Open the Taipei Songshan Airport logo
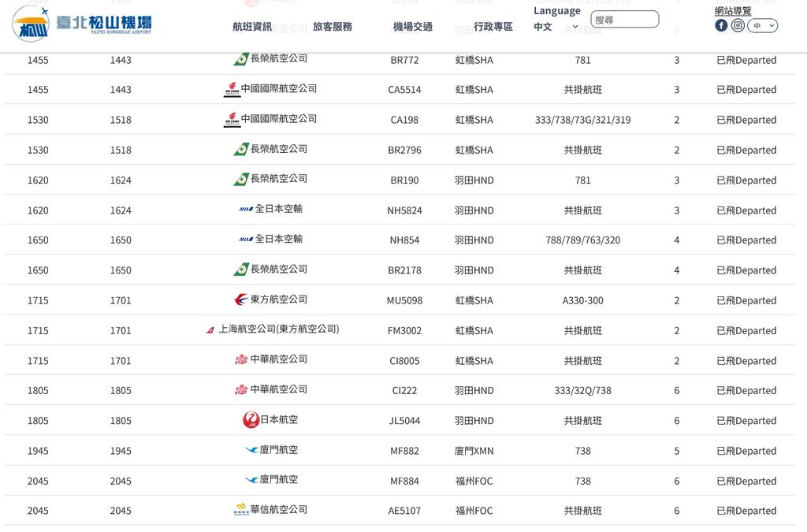 pyautogui.click(x=82, y=24)
